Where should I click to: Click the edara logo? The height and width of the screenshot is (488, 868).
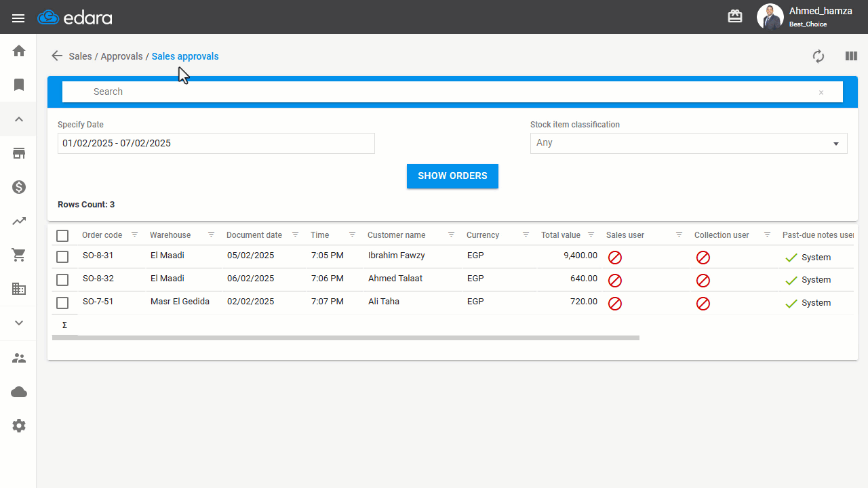[x=75, y=18]
